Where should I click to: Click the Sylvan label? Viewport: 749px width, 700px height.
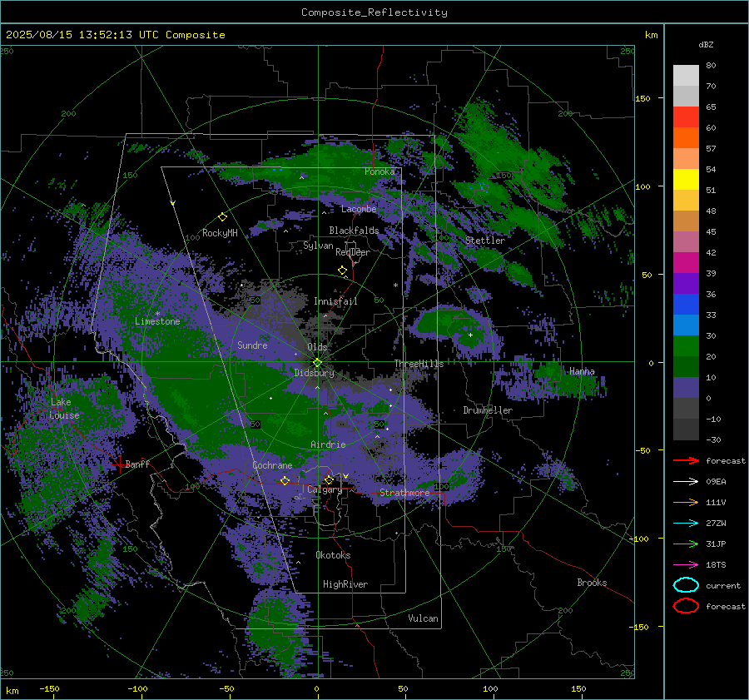point(318,246)
